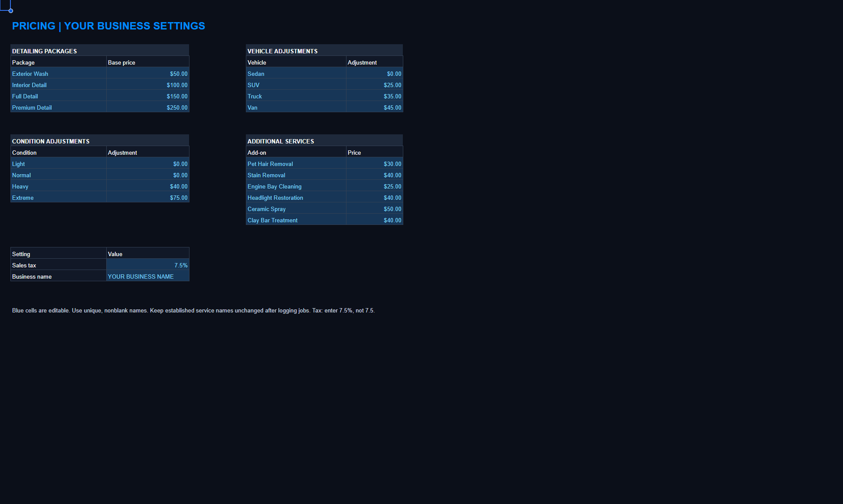This screenshot has width=843, height=504.
Task: Click the Engine Bay Cleaning $25.00 price
Action: pos(374,186)
